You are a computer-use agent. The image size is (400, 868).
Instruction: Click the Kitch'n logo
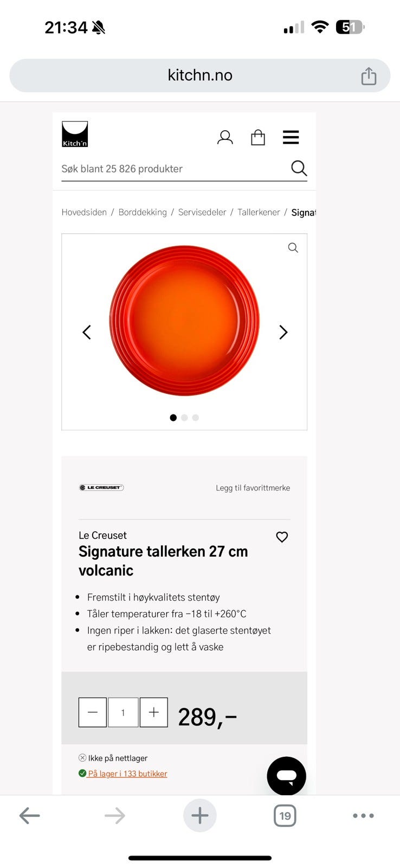[75, 134]
